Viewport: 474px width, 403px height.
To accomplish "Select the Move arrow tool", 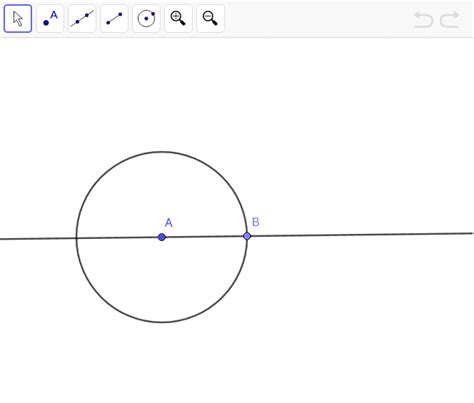I will point(18,19).
